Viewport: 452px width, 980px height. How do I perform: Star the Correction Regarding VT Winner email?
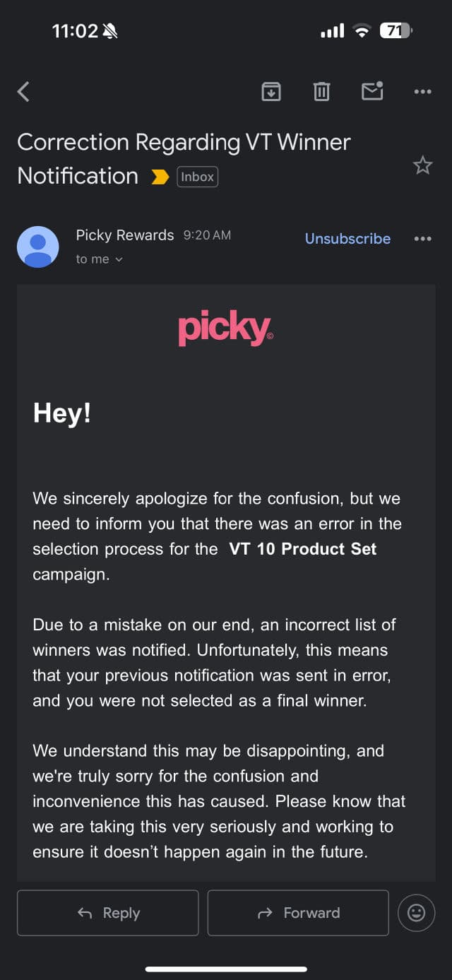(x=422, y=165)
